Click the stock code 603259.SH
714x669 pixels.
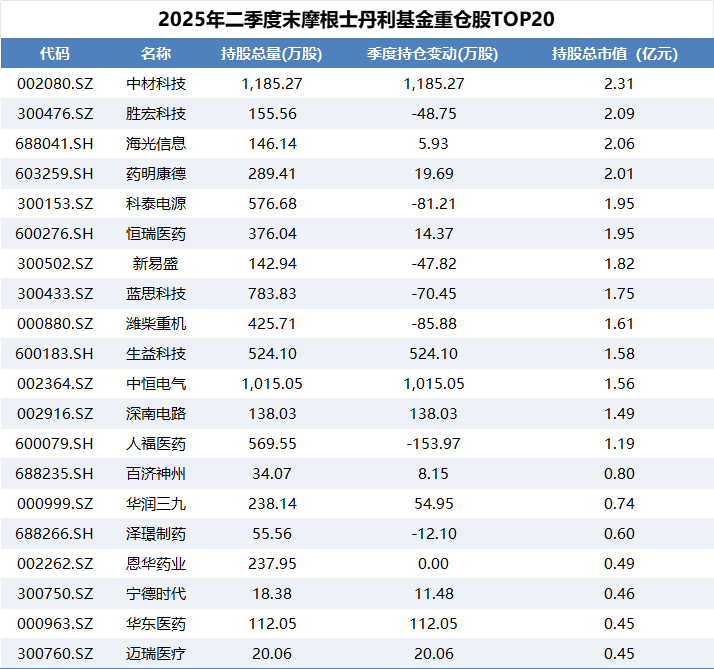[55, 174]
